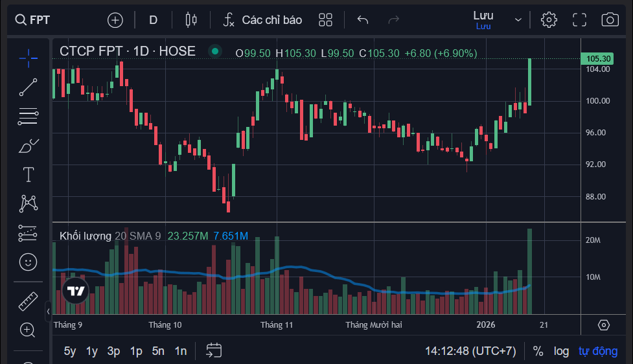Select the text annotation tool
Image resolution: width=633 pixels, height=364 pixels.
click(x=28, y=175)
